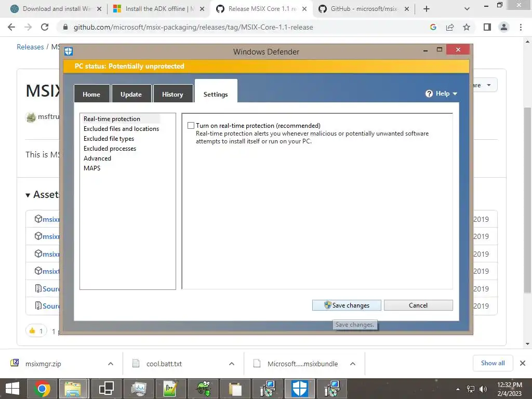The image size is (532, 399).
Task: Click the network tray icon
Action: point(471,389)
